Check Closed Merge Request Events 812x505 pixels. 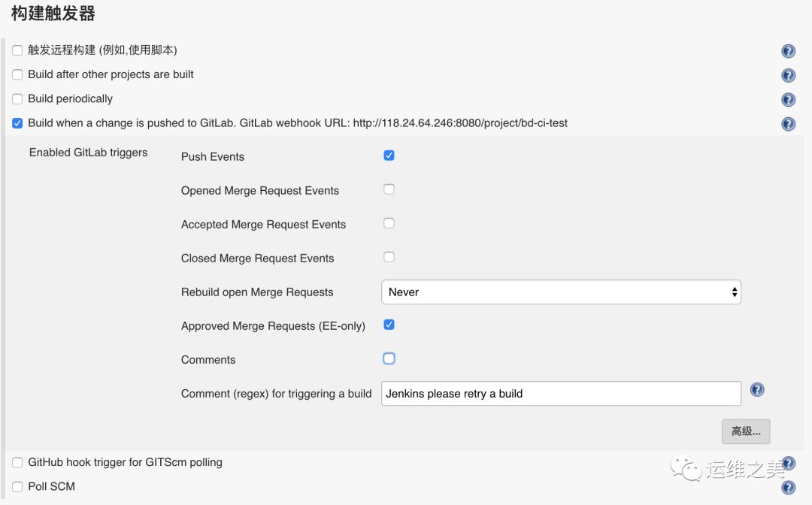[389, 257]
